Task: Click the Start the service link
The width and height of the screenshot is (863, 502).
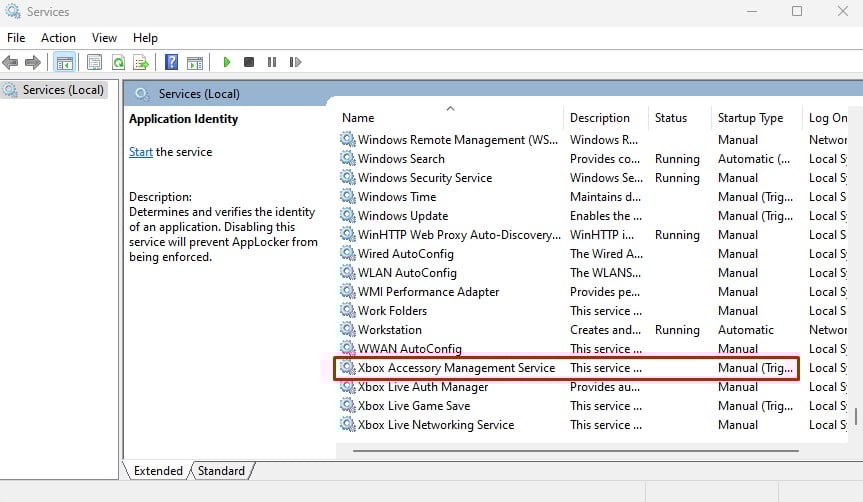Action: tap(141, 152)
